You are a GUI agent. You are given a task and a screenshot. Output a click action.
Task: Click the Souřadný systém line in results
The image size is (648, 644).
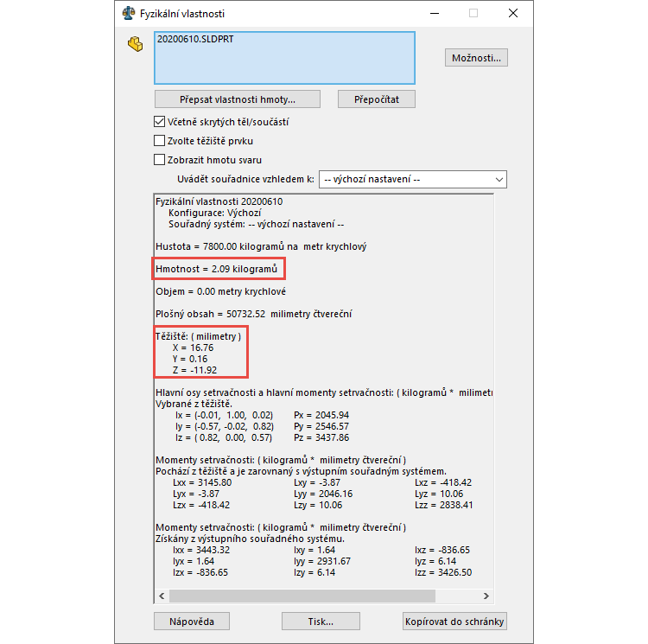257,224
